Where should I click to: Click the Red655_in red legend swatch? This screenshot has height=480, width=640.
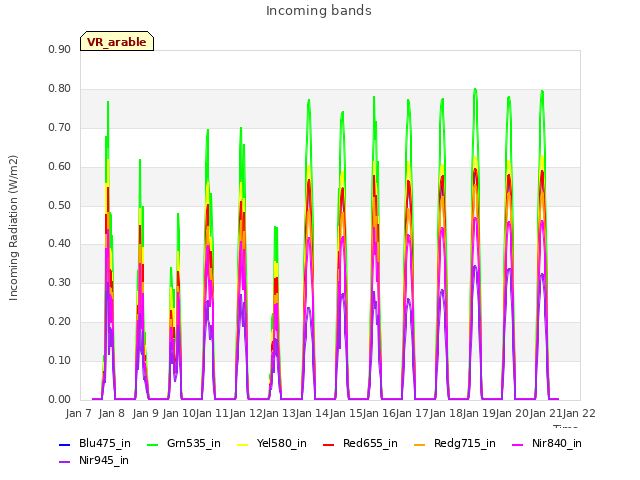pos(329,444)
